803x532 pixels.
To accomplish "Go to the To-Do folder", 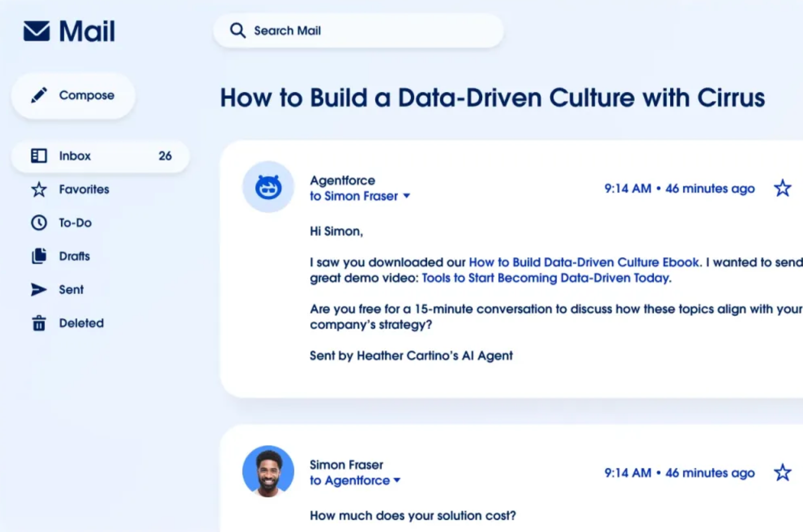I will click(75, 223).
